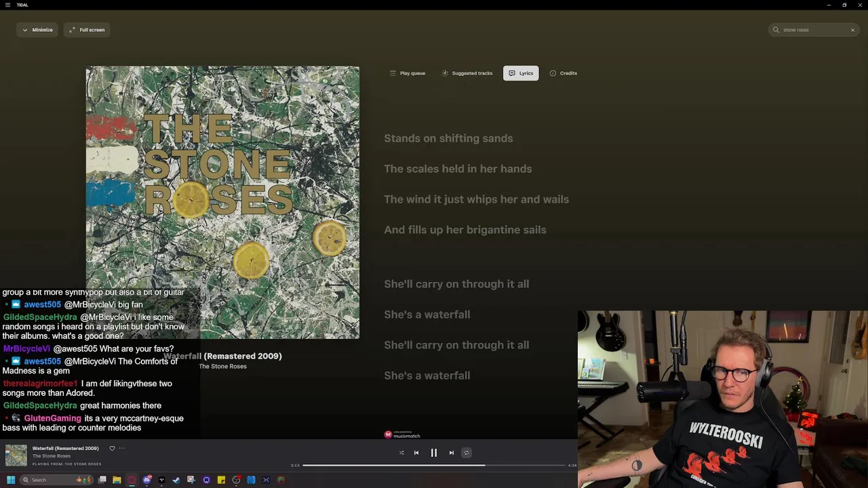
Task: Open the Credits tab
Action: pyautogui.click(x=564, y=73)
